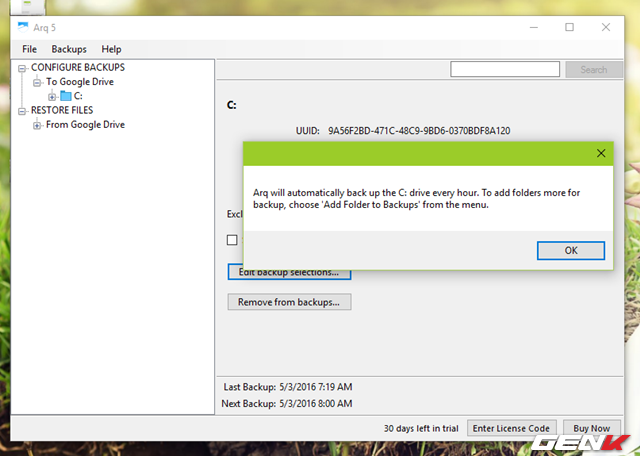This screenshot has height=456, width=640.
Task: Tick the checkbox above Edit backup selections
Action: click(232, 240)
